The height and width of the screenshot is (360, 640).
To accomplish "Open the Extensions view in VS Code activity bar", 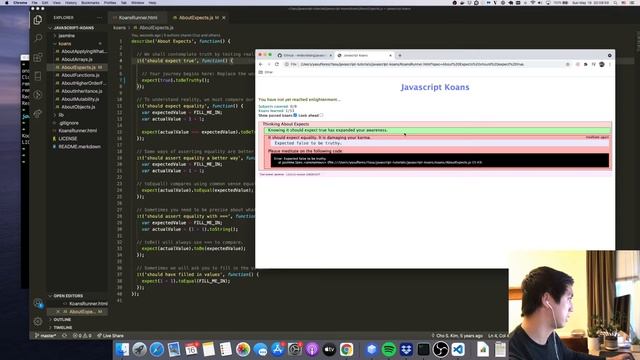I will tap(38, 57).
